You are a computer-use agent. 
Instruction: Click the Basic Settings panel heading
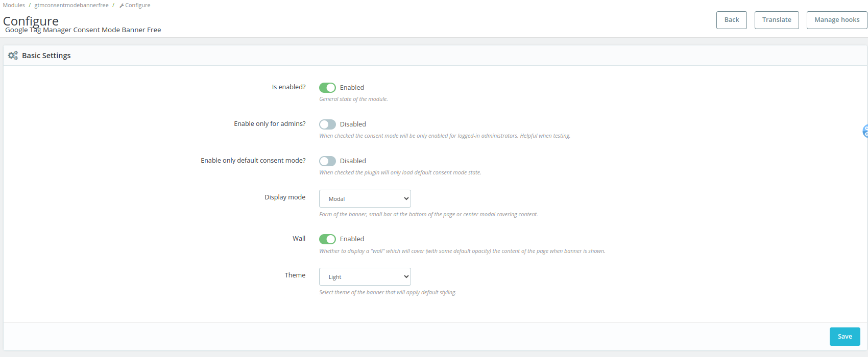coord(46,56)
